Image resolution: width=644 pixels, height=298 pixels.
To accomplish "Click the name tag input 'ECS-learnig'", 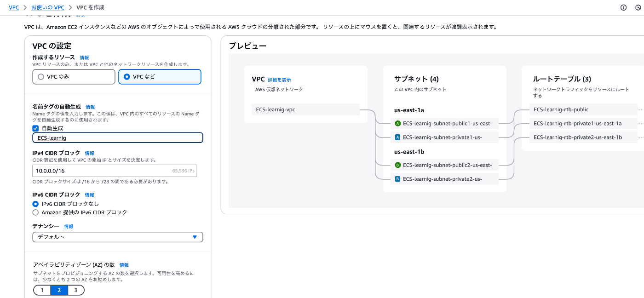I will (118, 138).
